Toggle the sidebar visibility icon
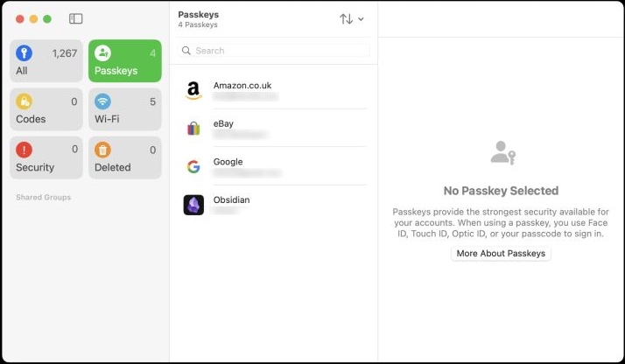Viewport: 625px width, 364px height. tap(76, 18)
